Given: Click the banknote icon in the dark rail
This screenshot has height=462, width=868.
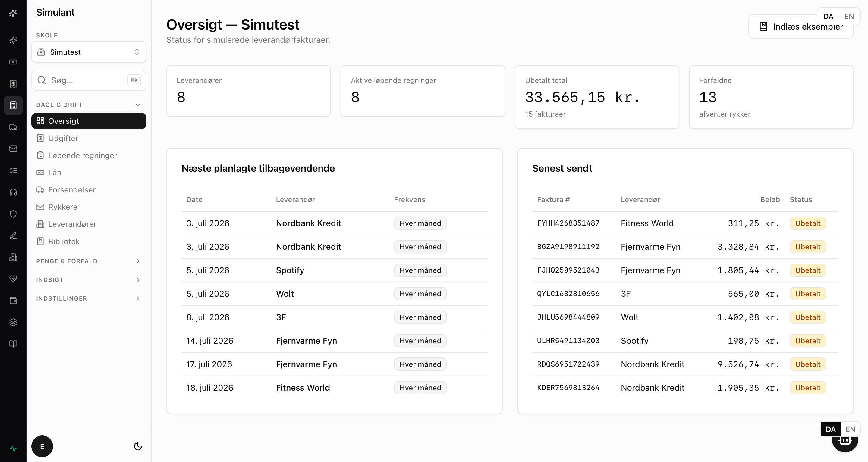Looking at the screenshot, I should [x=13, y=62].
